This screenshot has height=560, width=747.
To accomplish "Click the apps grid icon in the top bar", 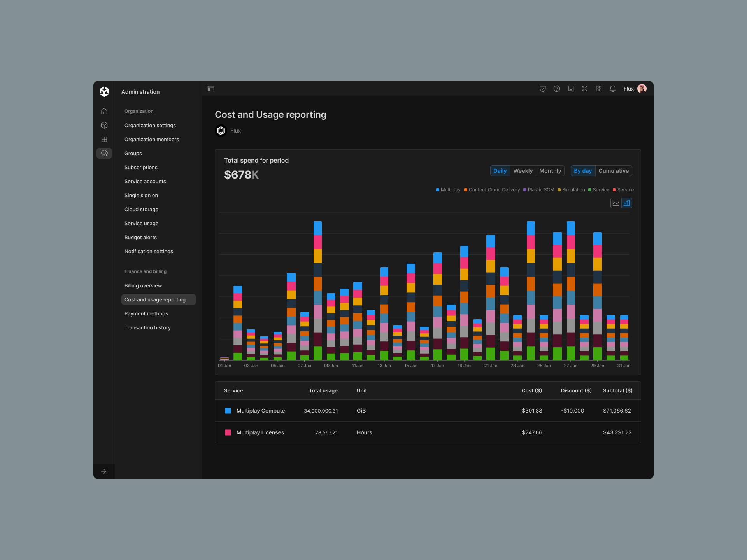I will 598,89.
